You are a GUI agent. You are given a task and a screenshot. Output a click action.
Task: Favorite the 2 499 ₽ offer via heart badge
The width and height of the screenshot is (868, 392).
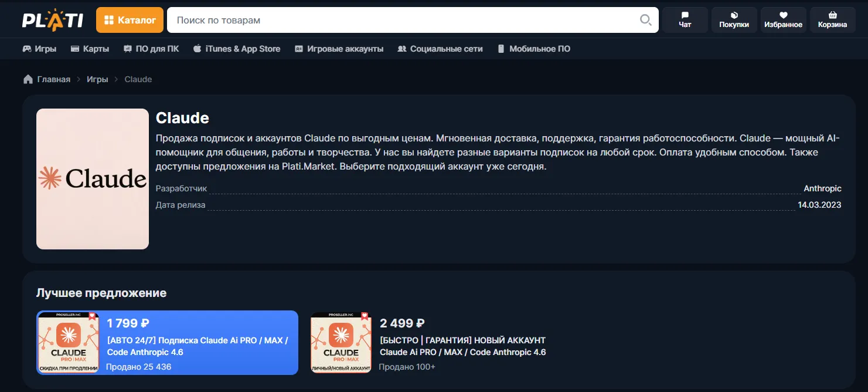(x=365, y=315)
